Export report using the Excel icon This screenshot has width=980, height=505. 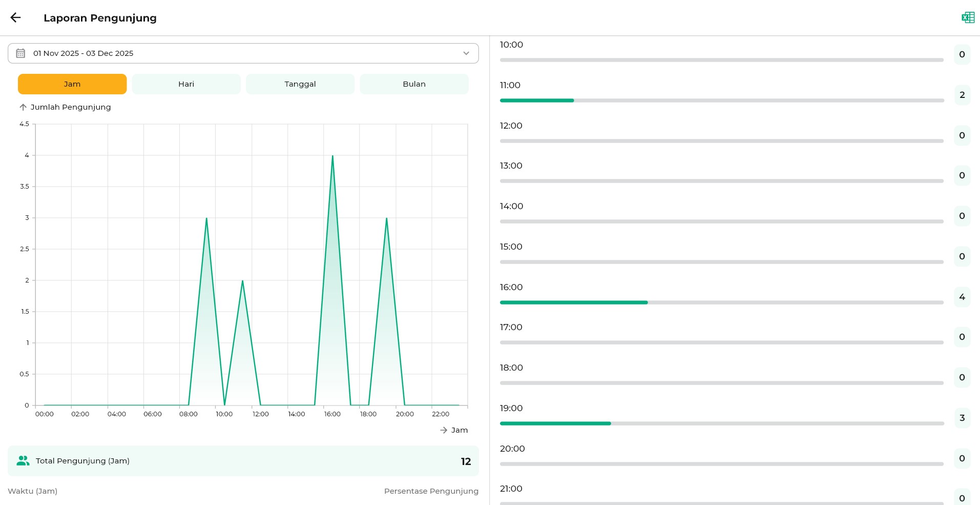968,18
